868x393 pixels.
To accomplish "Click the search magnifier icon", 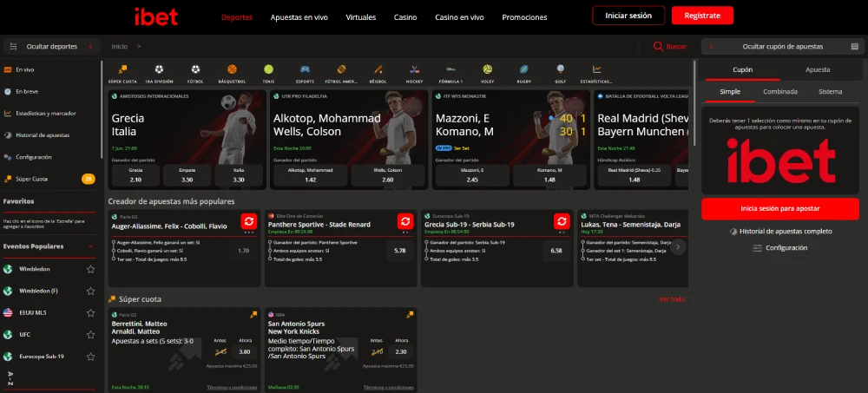I will [658, 47].
